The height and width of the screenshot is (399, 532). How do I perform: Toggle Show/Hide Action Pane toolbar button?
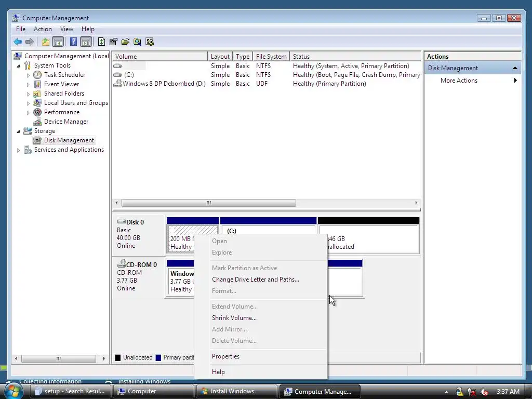click(x=86, y=42)
